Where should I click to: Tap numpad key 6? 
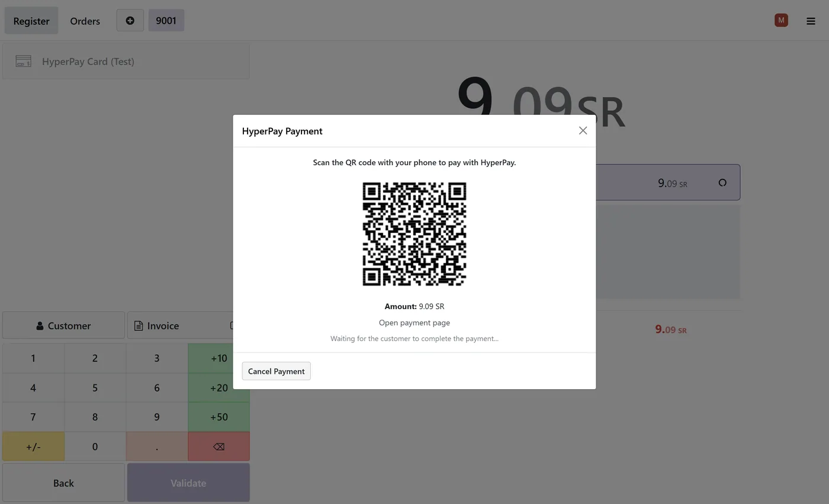[x=157, y=387]
